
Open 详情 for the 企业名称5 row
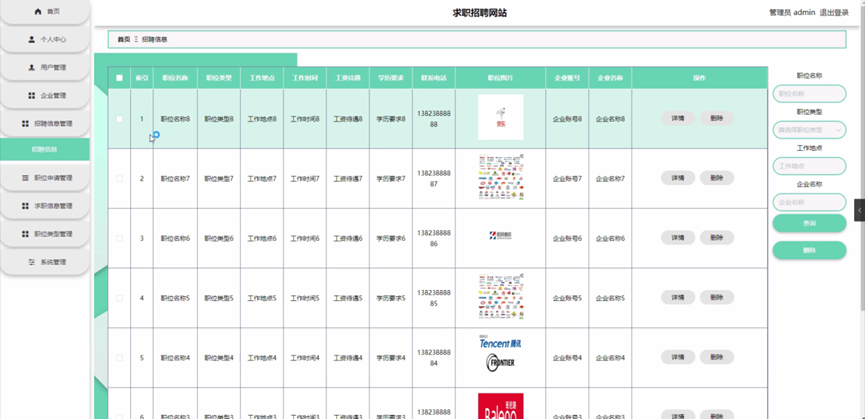(x=678, y=297)
